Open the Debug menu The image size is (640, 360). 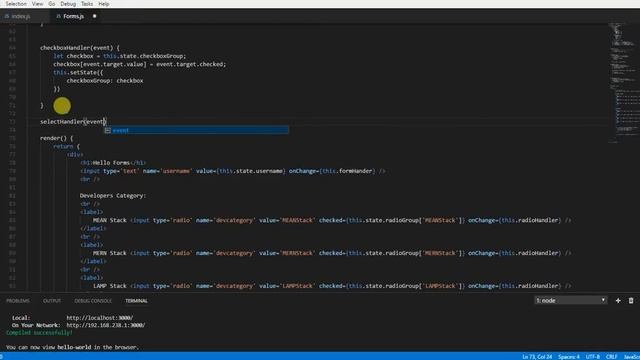click(x=68, y=4)
